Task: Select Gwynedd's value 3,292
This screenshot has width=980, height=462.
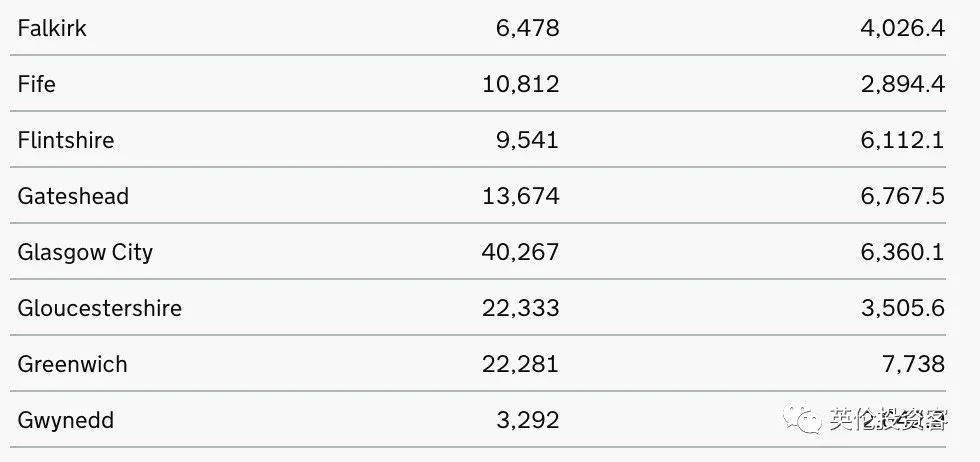Action: pyautogui.click(x=528, y=420)
